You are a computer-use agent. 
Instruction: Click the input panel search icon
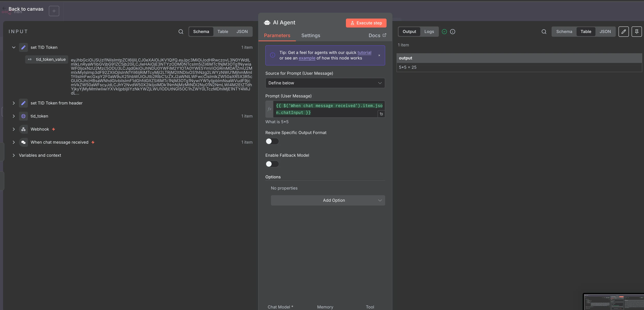(x=181, y=32)
